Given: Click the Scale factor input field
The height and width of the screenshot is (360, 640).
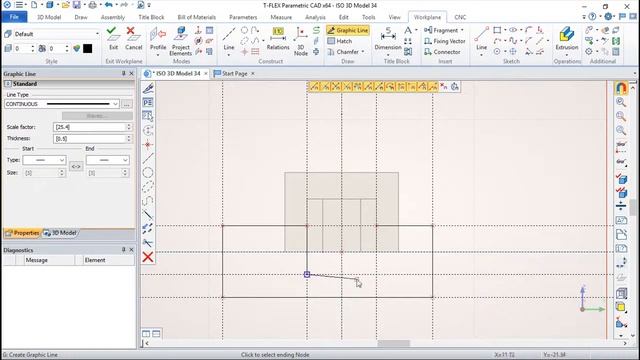Looking at the screenshot, I should tap(89, 127).
